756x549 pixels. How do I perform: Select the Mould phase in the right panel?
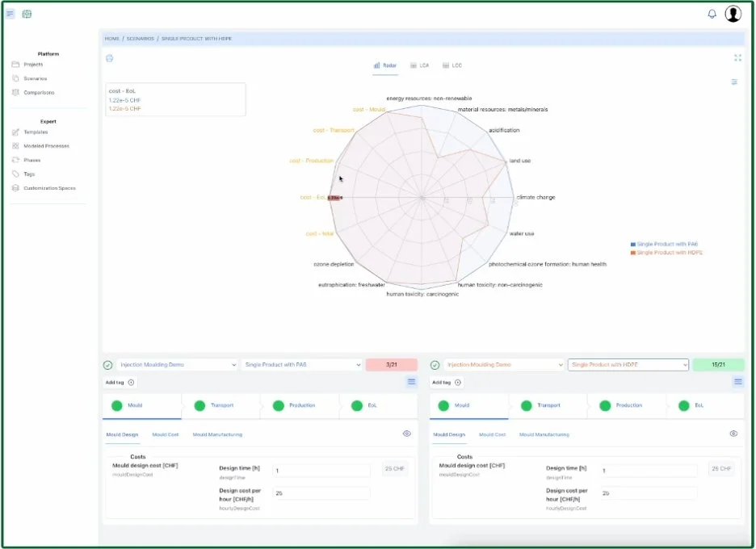pos(468,406)
